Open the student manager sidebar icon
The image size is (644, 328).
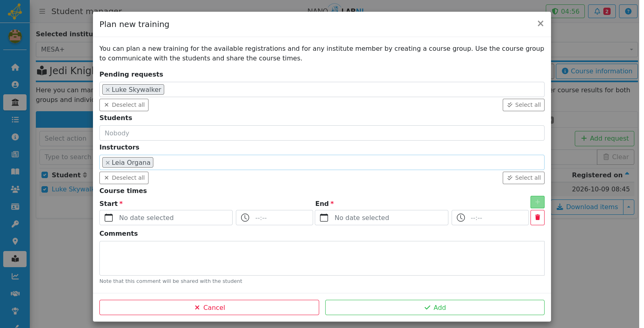[x=15, y=259]
